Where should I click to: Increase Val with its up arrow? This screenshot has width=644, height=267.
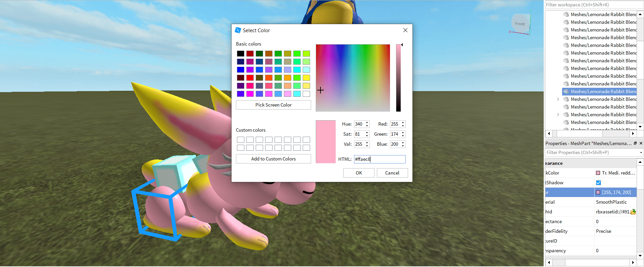(x=367, y=142)
